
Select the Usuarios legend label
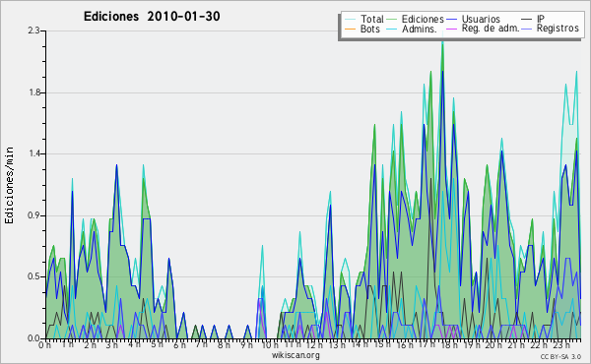pyautogui.click(x=481, y=19)
